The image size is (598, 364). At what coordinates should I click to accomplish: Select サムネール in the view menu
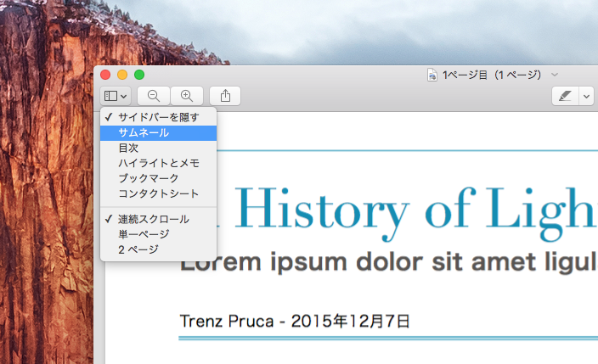[158, 133]
